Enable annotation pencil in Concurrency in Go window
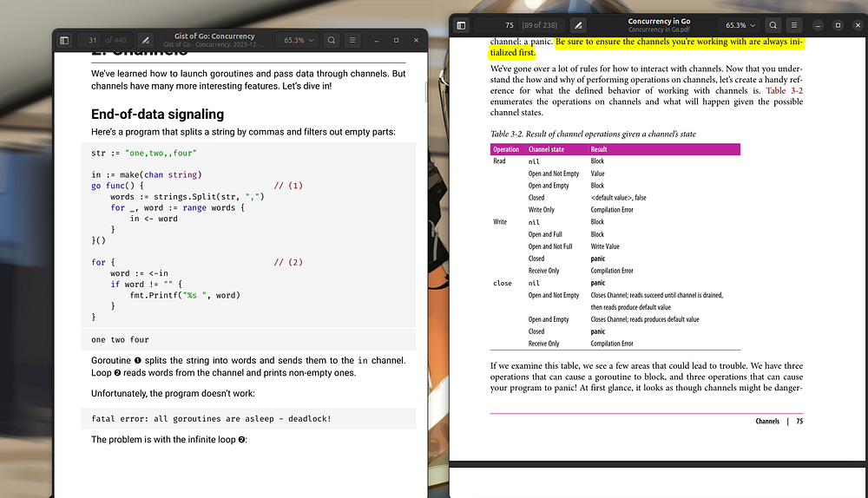Screen dimensions: 868x498 [578, 25]
